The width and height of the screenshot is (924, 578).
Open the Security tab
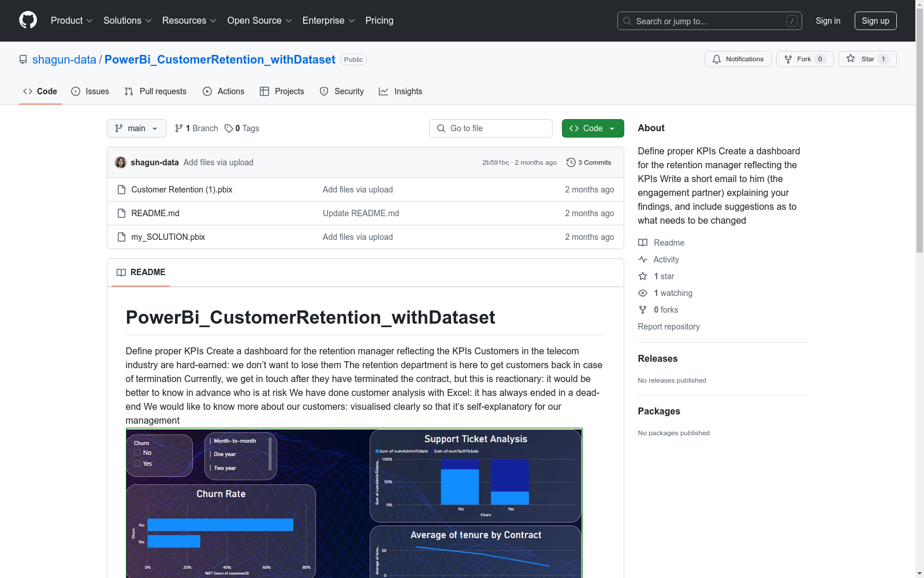342,91
